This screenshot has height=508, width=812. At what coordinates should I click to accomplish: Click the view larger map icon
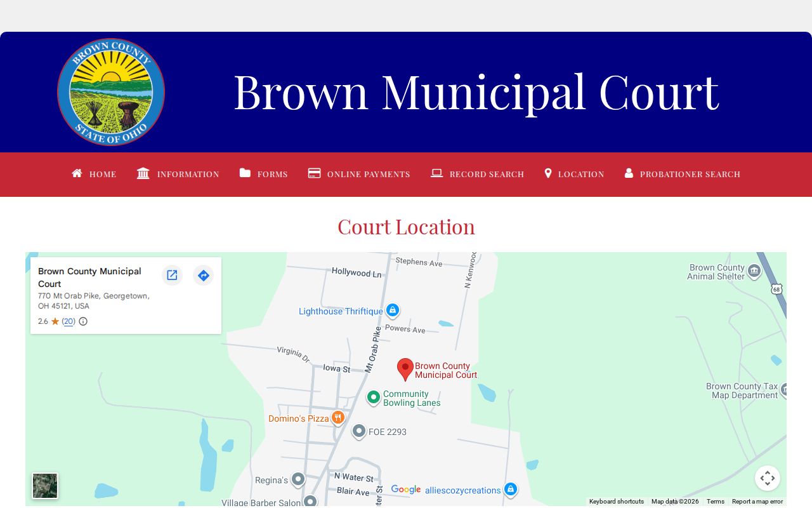(x=172, y=275)
